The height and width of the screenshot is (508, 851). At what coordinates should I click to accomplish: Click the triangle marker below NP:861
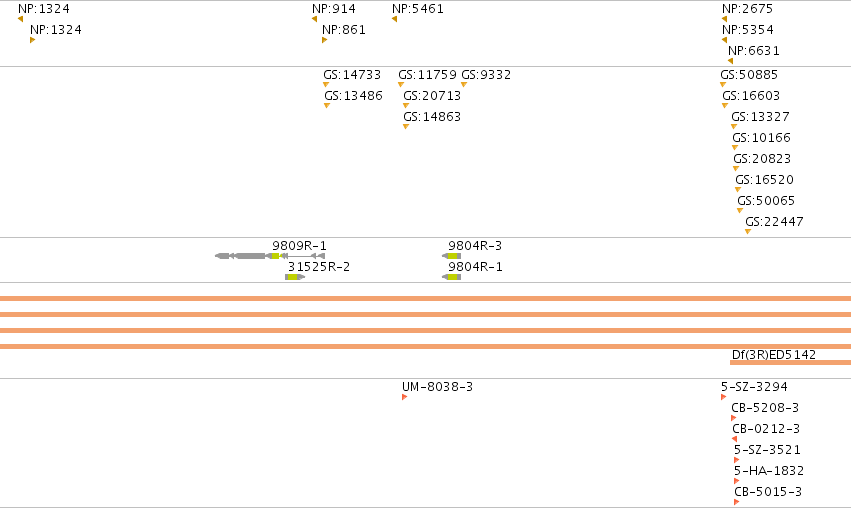(x=325, y=40)
